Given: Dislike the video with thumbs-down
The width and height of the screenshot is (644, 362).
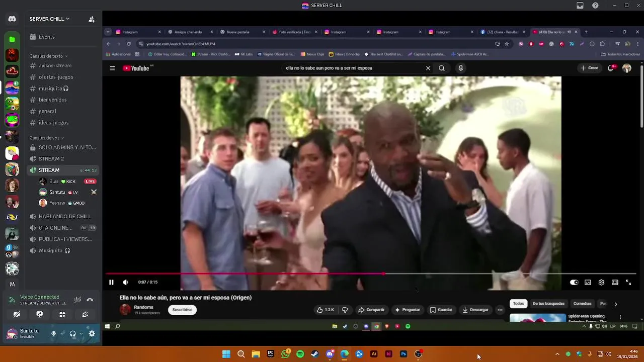Looking at the screenshot, I should [345, 310].
